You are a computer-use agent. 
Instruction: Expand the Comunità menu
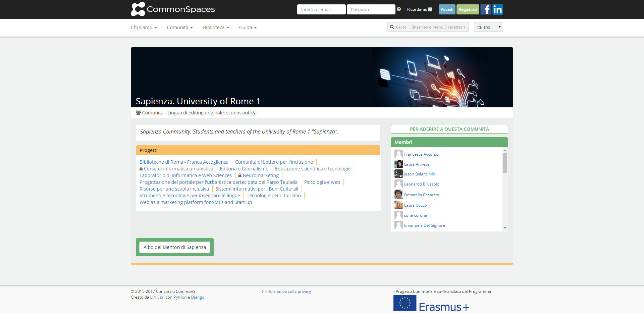pyautogui.click(x=180, y=28)
